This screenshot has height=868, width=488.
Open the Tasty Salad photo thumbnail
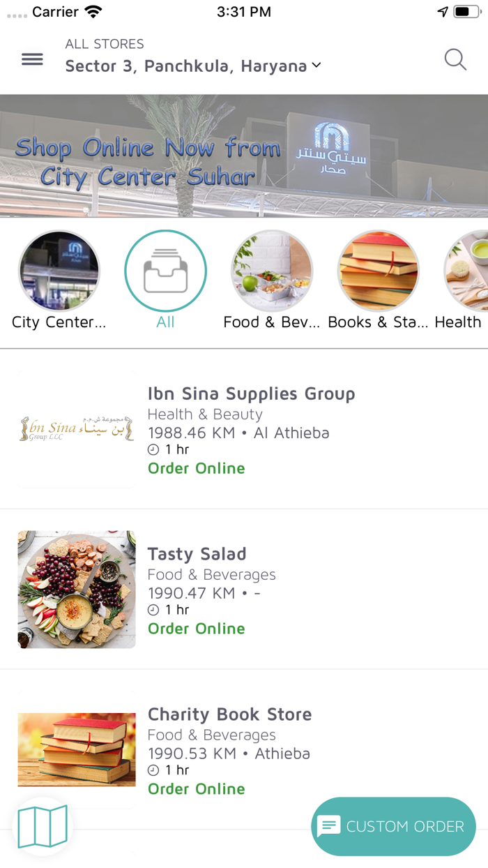click(x=77, y=590)
